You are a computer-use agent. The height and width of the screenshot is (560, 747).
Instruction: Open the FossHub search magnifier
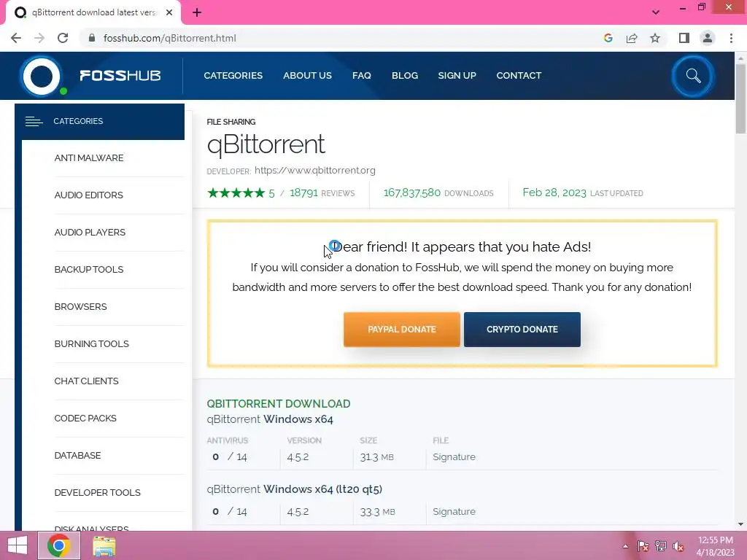click(693, 76)
